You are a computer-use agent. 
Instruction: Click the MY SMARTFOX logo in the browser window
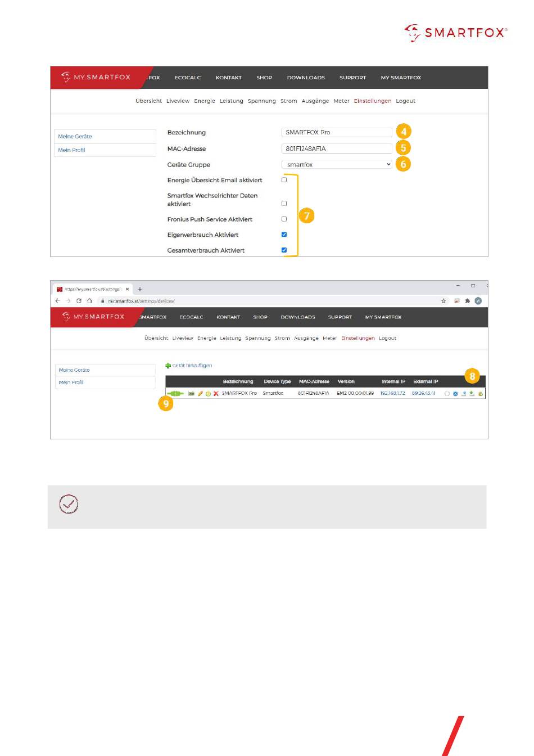[x=93, y=317]
